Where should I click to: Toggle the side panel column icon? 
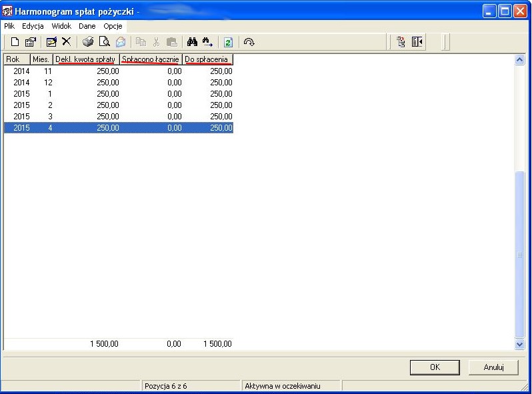click(417, 42)
